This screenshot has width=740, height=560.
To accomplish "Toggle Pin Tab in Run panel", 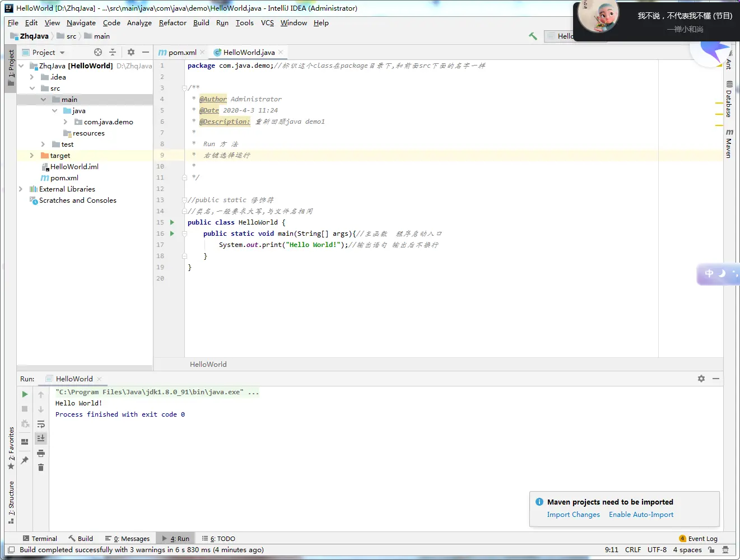I will tap(25, 460).
